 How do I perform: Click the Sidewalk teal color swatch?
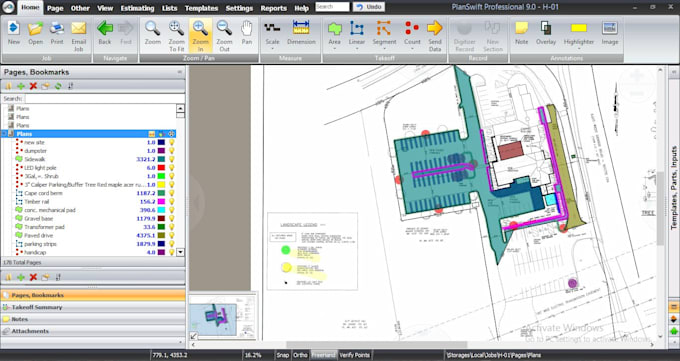161,159
